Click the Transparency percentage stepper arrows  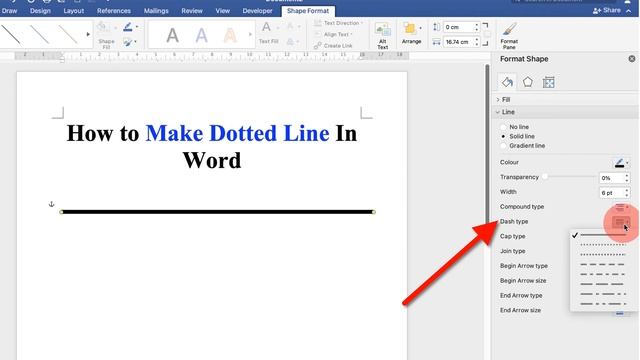click(x=627, y=178)
